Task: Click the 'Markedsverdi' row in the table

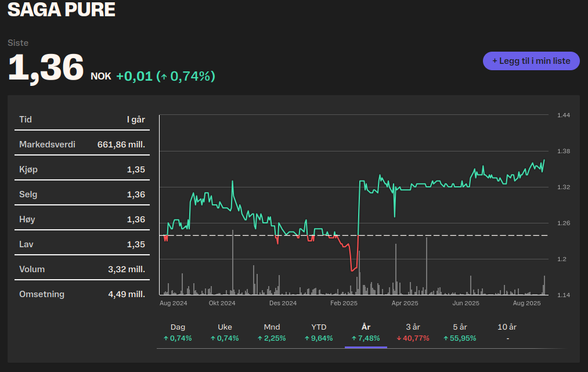Action: click(x=82, y=145)
